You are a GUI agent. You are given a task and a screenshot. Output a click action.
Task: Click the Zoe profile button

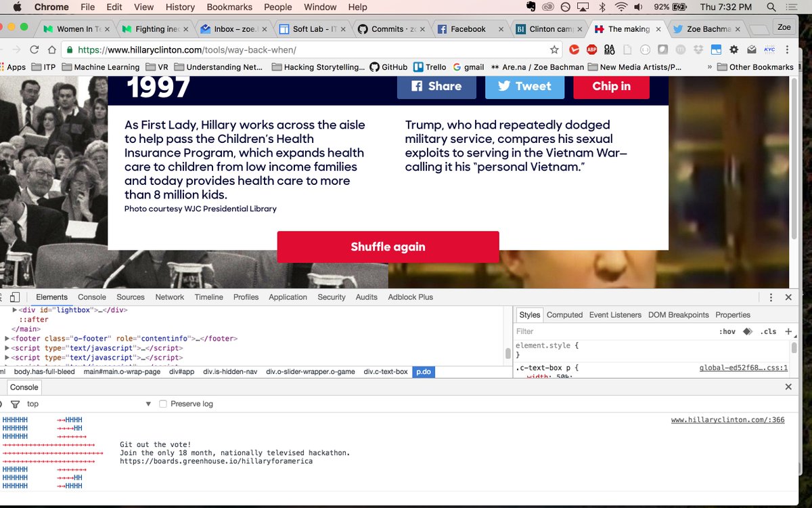[x=784, y=28]
